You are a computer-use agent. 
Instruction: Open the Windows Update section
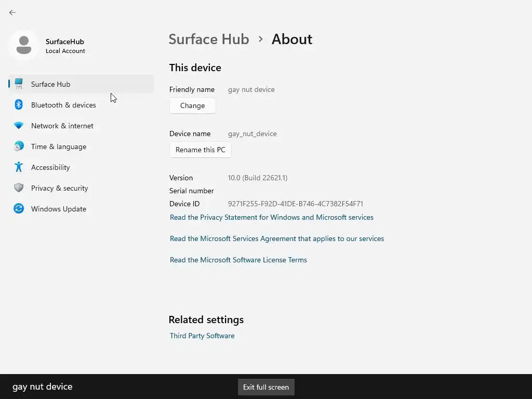click(59, 209)
